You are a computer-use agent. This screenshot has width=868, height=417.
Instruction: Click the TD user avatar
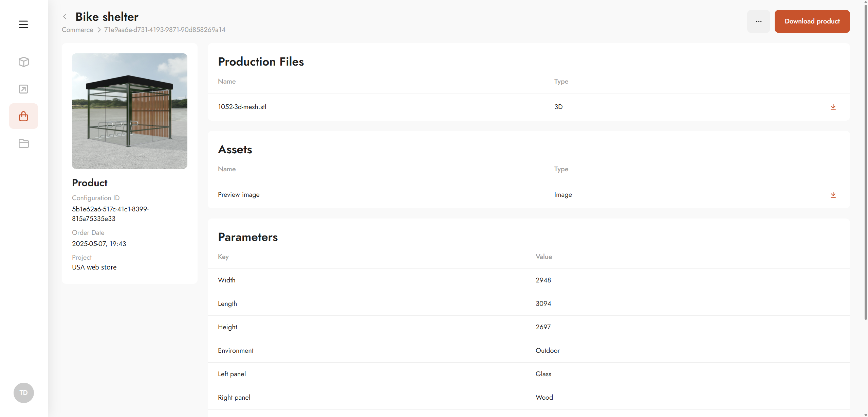(23, 393)
